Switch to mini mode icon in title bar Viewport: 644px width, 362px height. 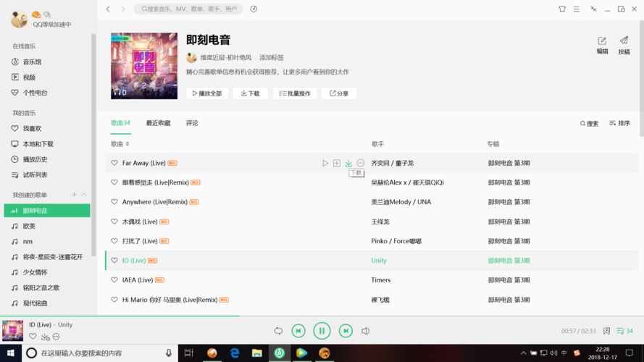pos(593,9)
